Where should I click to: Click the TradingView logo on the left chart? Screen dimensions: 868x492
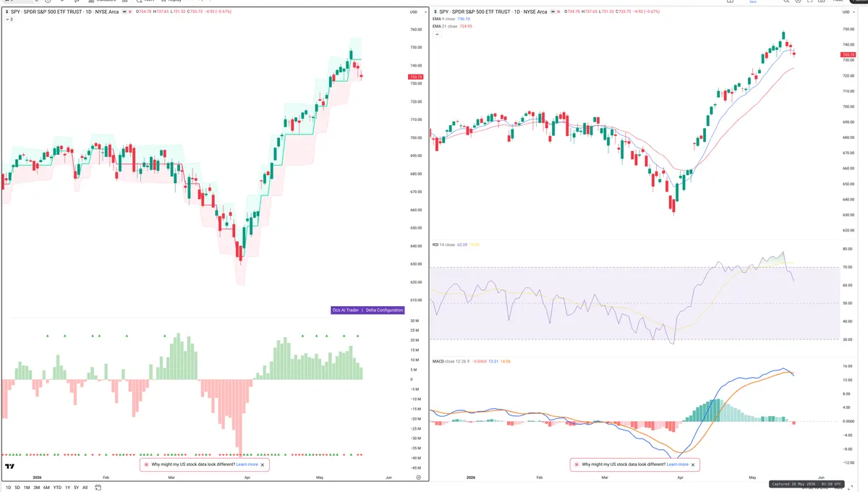coord(10,466)
